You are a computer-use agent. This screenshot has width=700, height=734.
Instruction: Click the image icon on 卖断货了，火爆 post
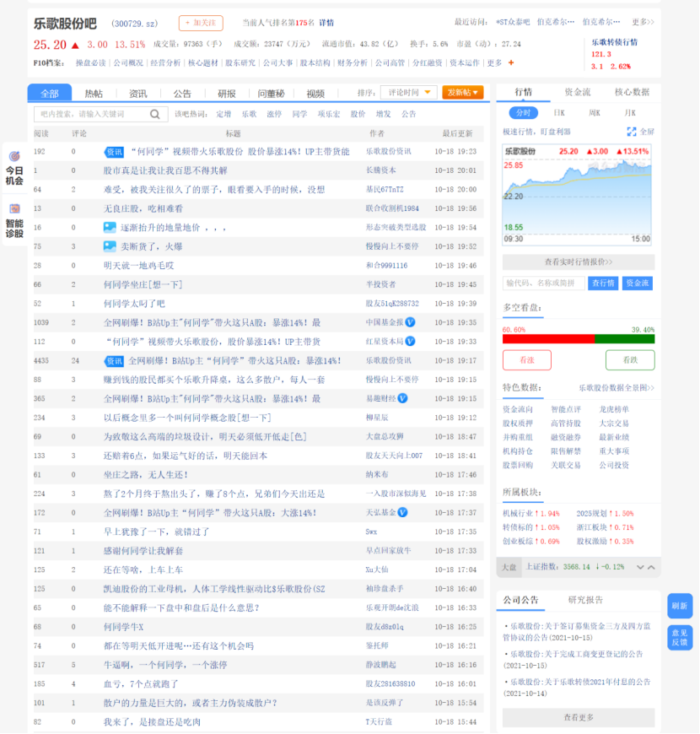point(110,246)
